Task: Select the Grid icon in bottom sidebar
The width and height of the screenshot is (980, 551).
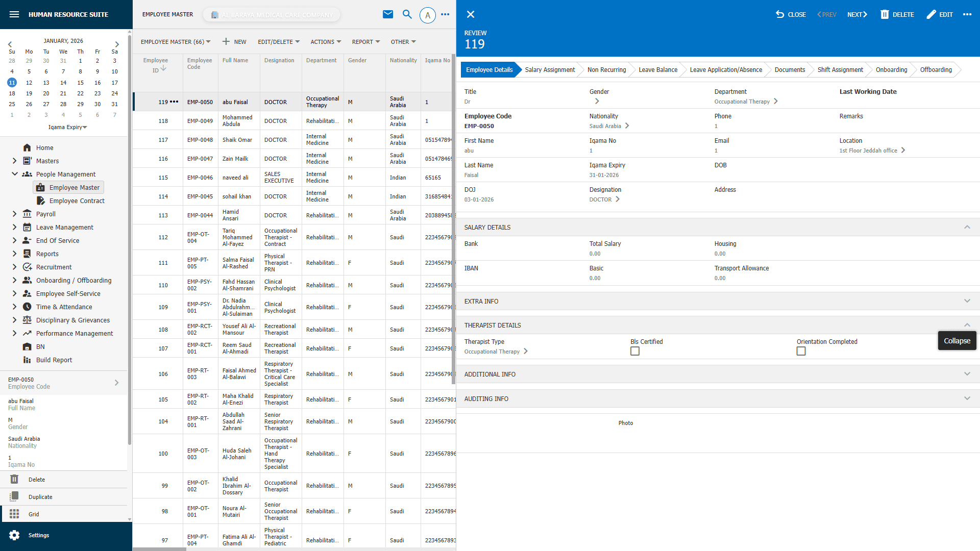Action: click(15, 514)
